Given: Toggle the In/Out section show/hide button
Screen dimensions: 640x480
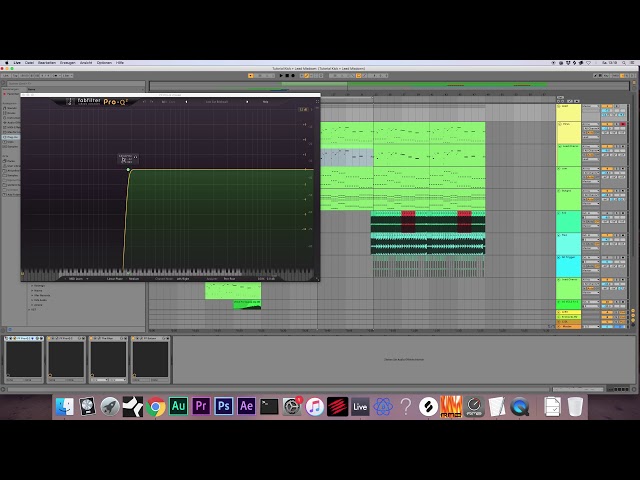Looking at the screenshot, I should (x=633, y=311).
